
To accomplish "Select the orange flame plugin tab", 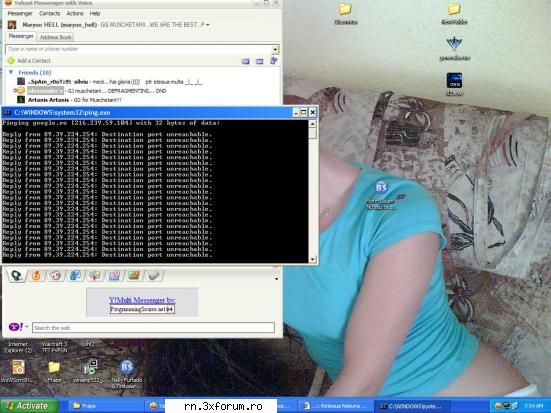I will pos(36,276).
